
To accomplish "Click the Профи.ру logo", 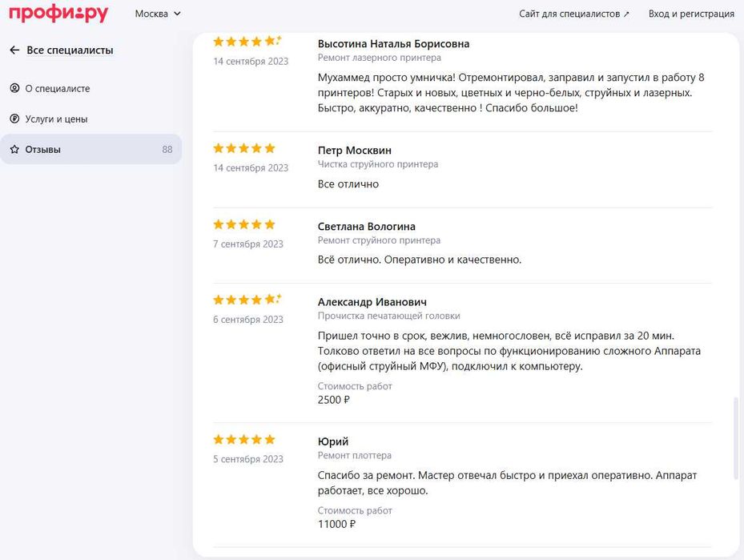I will (x=58, y=14).
